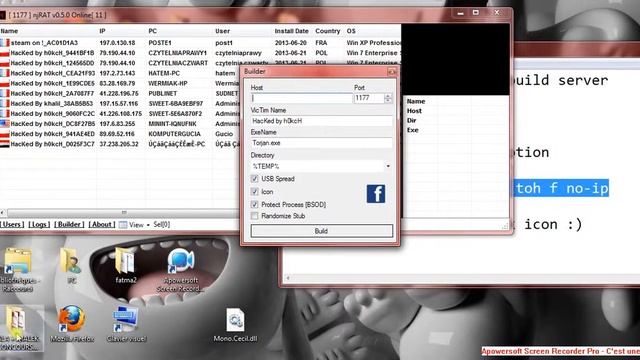Decrease the Port value with down arrow

[x=388, y=100]
